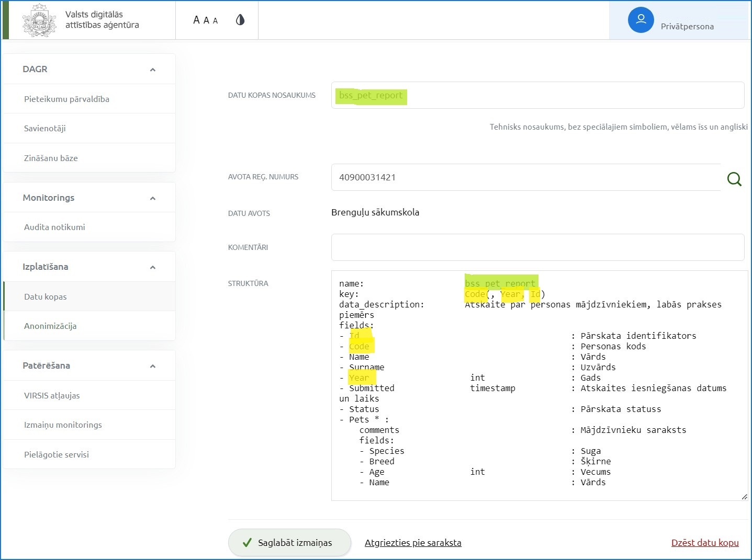Open the Privātpersona user profile avatar

[x=641, y=20]
